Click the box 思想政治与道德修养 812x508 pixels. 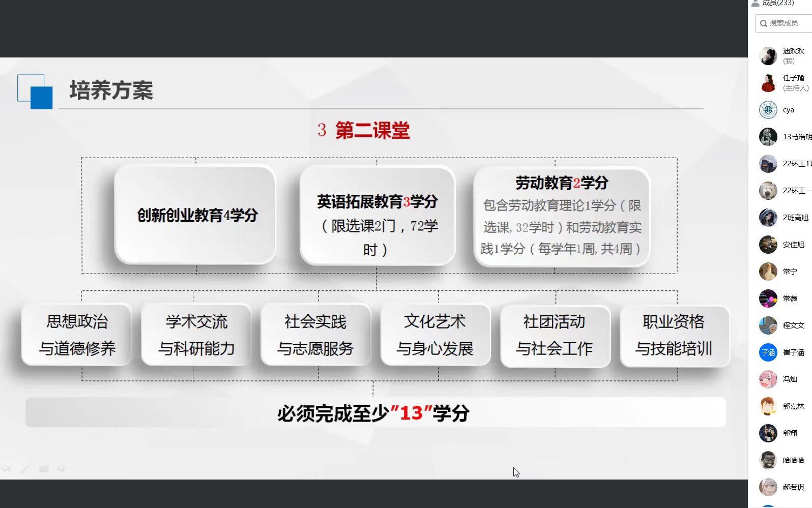pos(77,335)
